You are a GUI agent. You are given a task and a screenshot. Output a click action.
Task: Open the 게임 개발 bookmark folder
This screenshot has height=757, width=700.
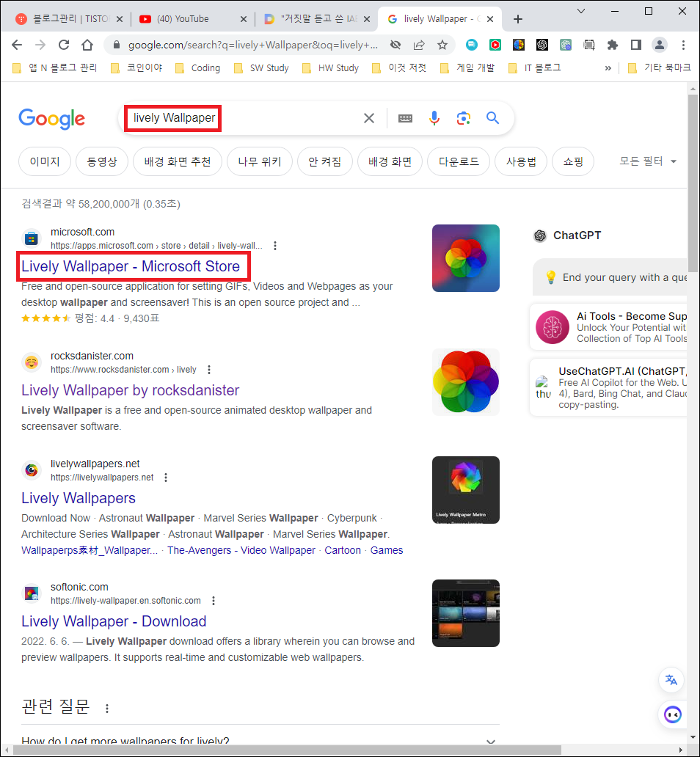coord(467,68)
